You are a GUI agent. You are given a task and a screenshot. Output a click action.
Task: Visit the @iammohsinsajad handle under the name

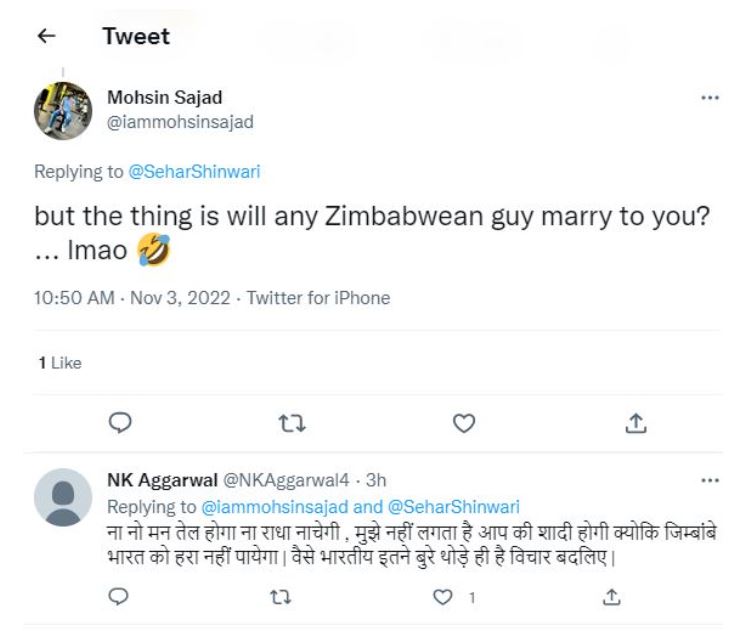point(180,122)
